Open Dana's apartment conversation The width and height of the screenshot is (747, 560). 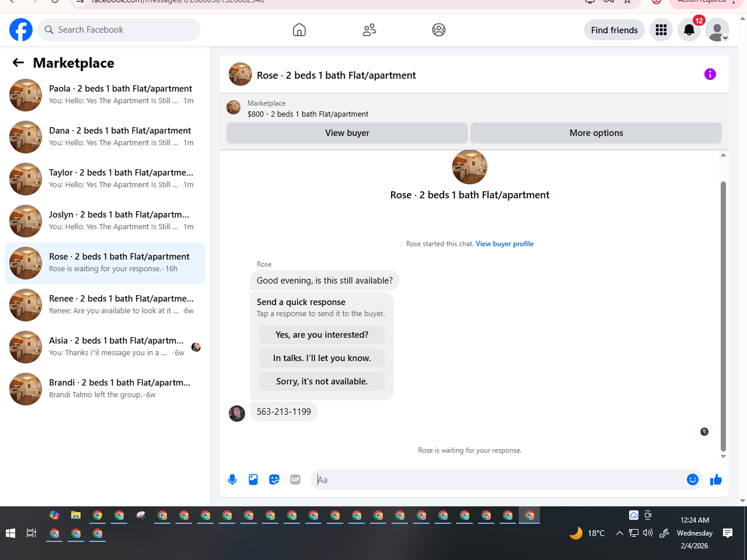(x=105, y=137)
